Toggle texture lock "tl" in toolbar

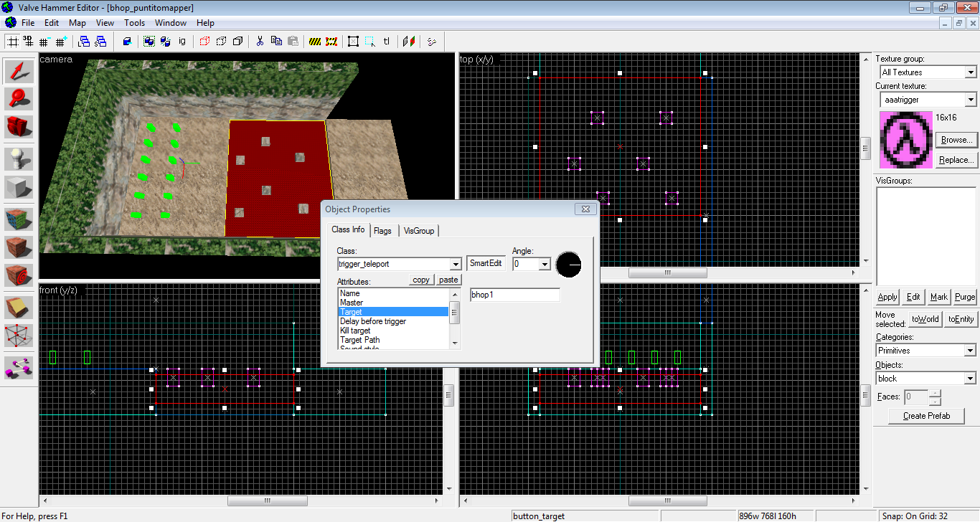click(387, 42)
